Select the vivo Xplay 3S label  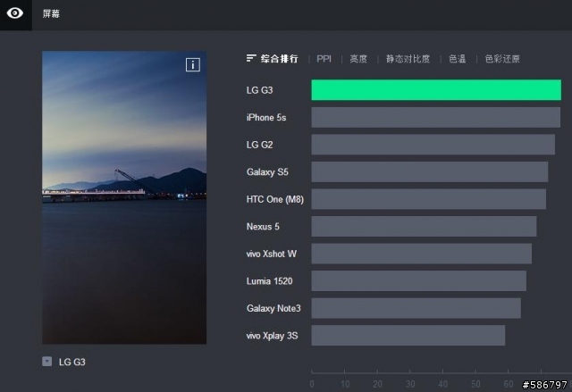[x=272, y=336]
